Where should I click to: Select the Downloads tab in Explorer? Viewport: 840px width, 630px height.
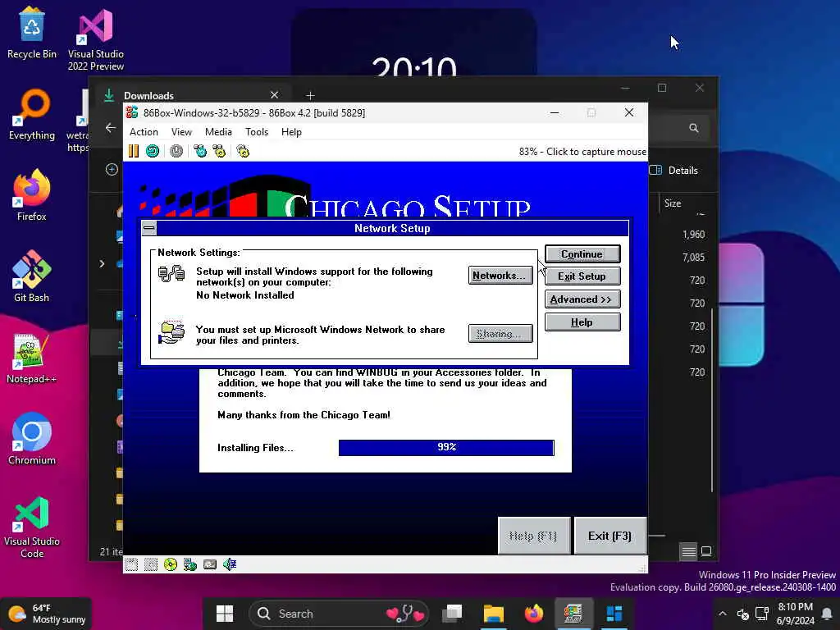[x=193, y=95]
